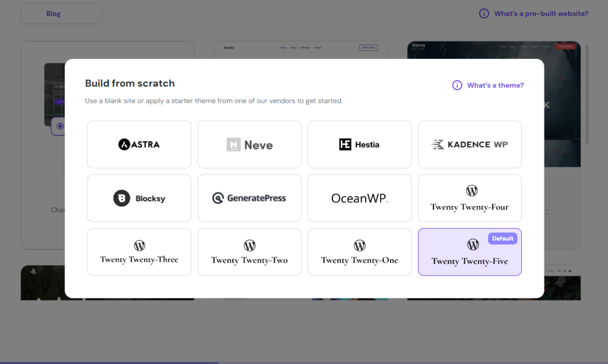Pick the OceanWP theme card
This screenshot has height=364, width=608.
[359, 198]
